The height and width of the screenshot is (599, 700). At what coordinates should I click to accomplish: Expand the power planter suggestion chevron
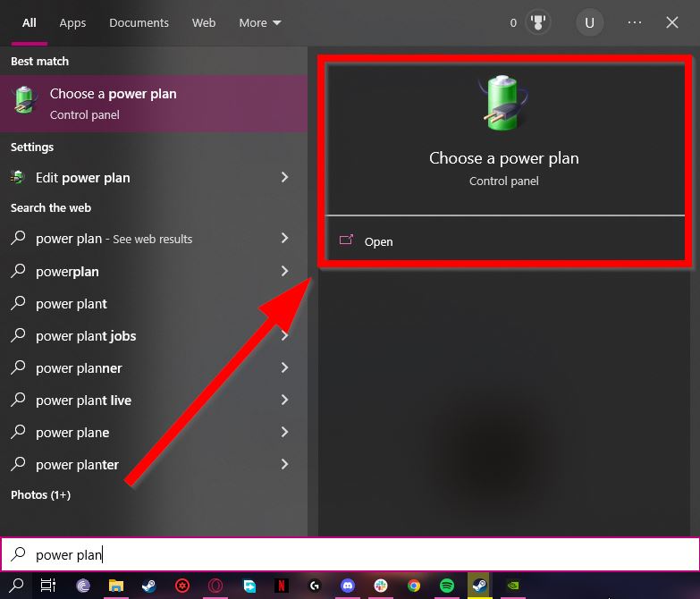click(285, 464)
